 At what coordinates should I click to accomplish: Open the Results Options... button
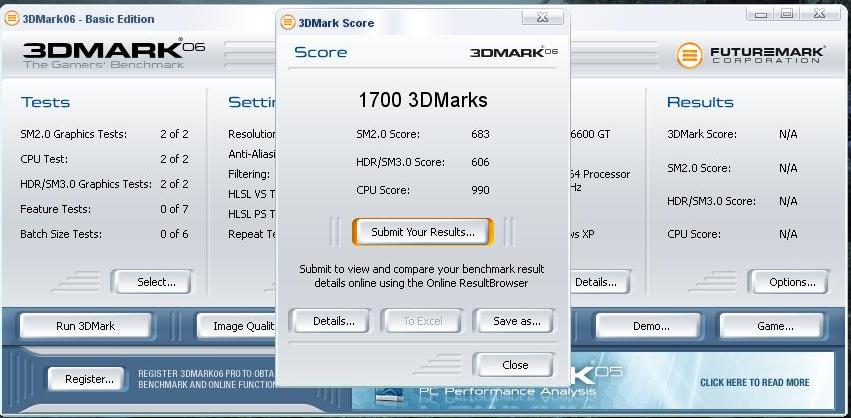coord(792,282)
